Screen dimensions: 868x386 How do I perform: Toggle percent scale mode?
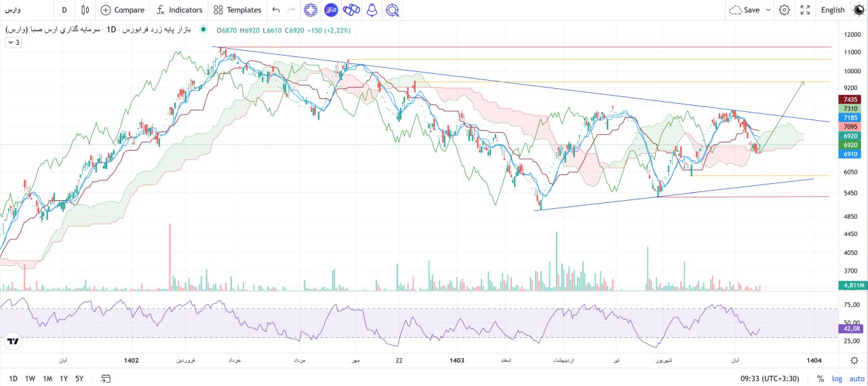[x=821, y=379]
